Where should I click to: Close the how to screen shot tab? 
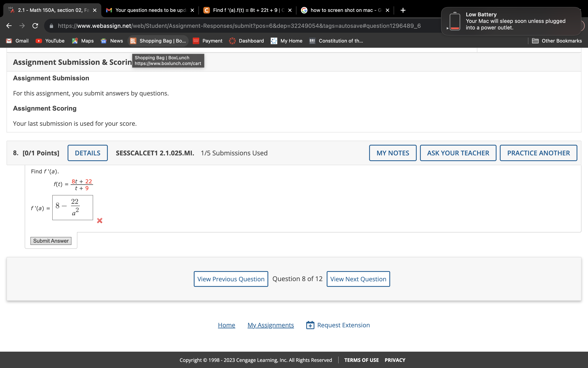tap(388, 10)
